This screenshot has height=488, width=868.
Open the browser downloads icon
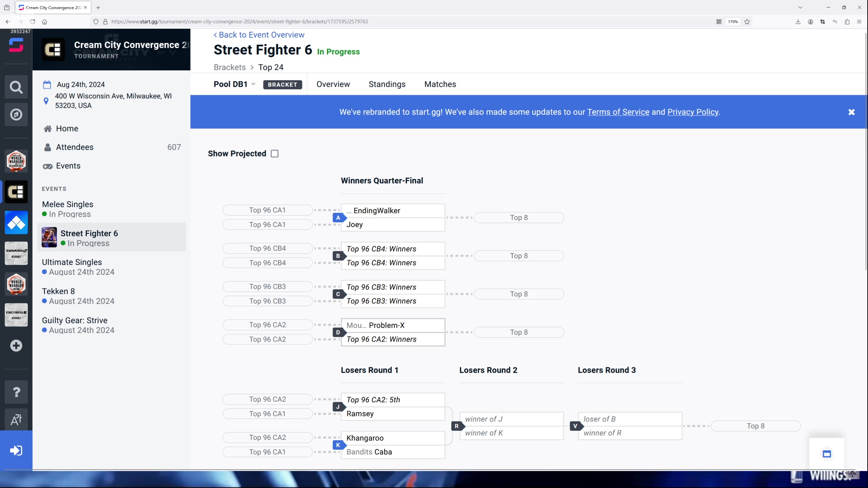tap(798, 22)
